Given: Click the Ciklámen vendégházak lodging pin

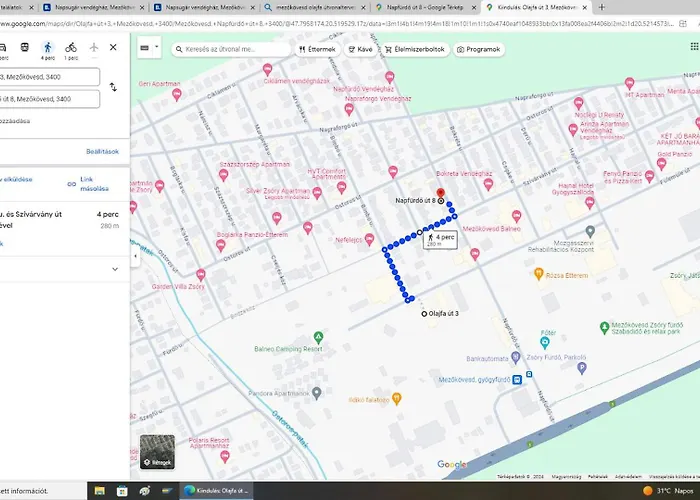Looking at the screenshot, I should [267, 69].
